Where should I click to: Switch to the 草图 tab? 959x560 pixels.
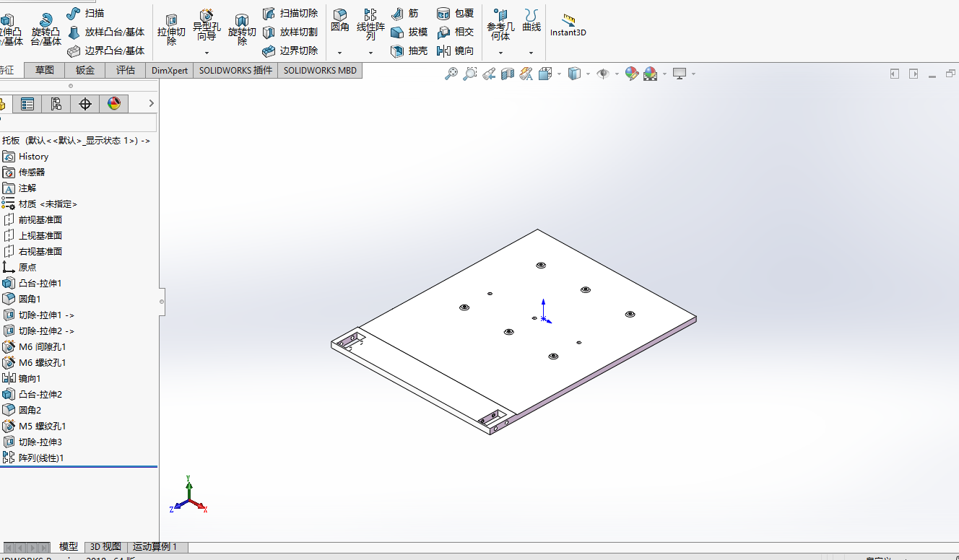[45, 70]
